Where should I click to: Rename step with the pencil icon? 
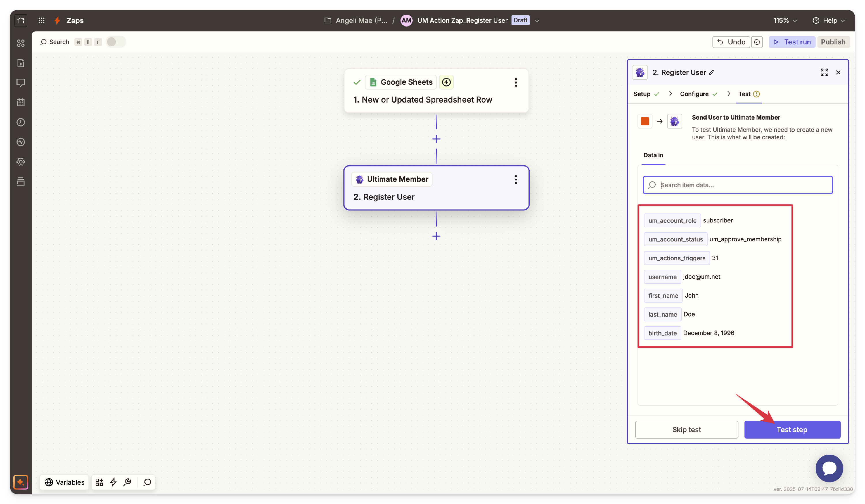(712, 72)
